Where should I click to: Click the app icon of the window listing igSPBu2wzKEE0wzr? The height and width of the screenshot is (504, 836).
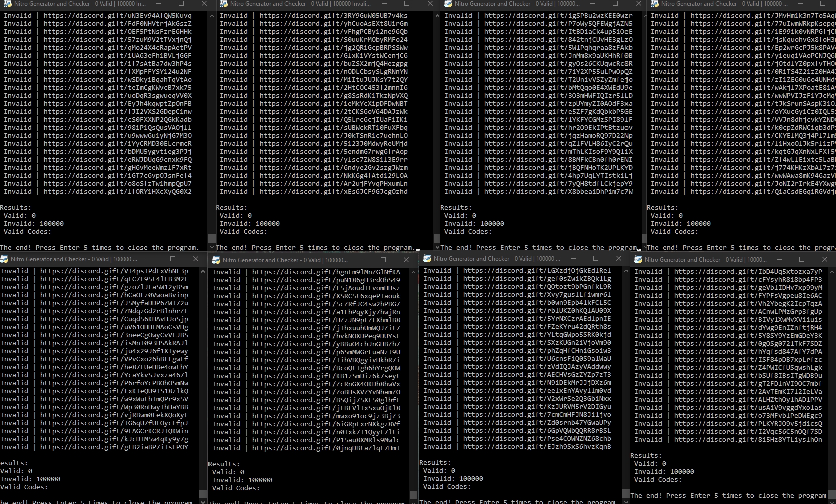(x=449, y=4)
